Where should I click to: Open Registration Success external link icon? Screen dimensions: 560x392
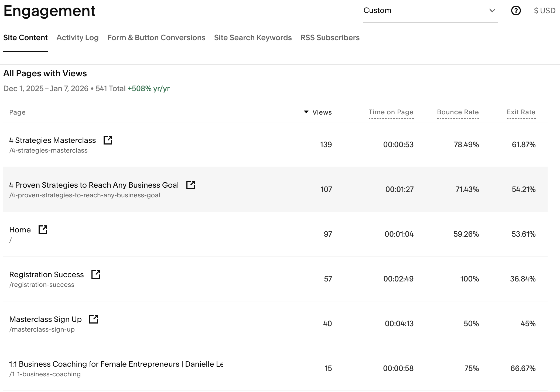pos(96,274)
